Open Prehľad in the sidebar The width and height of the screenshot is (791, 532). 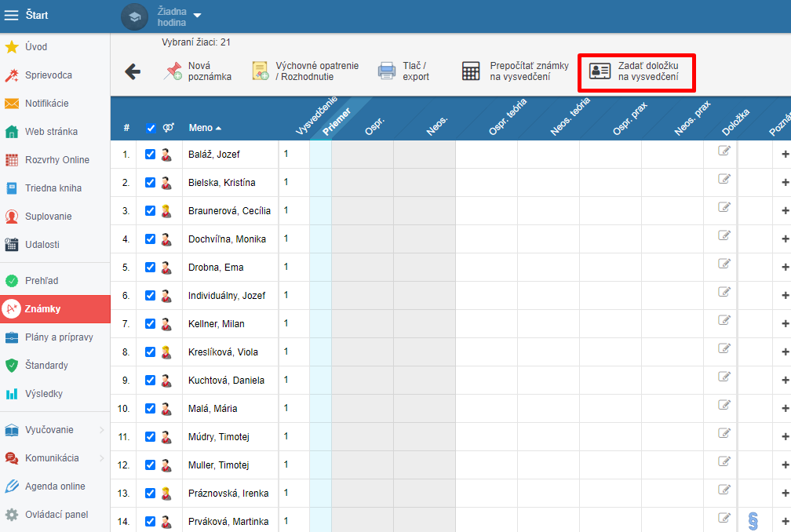55,281
